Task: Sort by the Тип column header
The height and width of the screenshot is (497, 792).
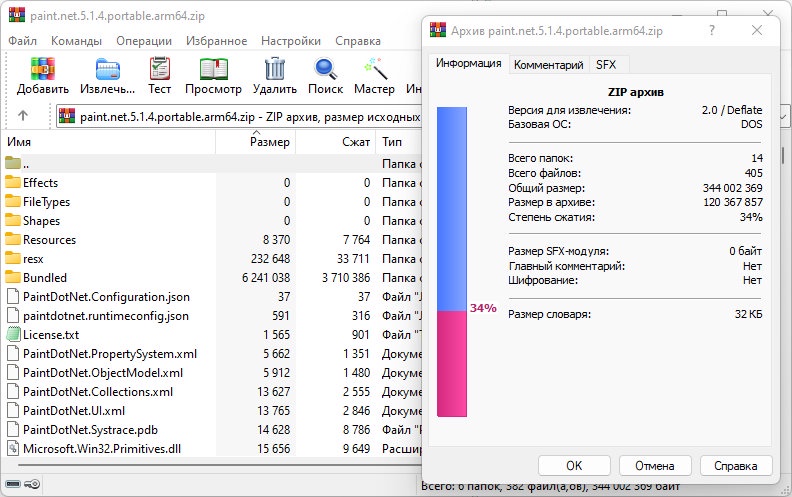Action: 399,142
